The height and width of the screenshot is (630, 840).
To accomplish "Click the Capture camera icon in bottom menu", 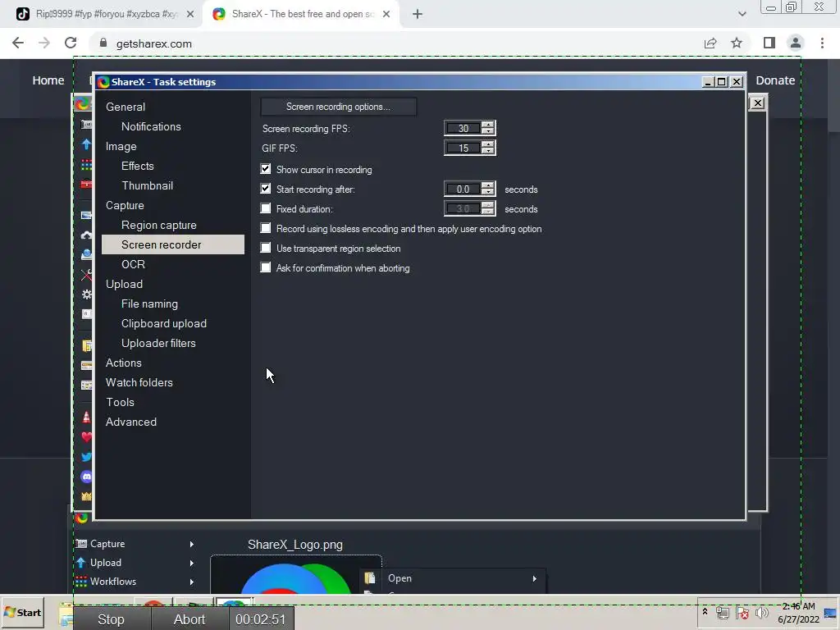I will [x=81, y=544].
